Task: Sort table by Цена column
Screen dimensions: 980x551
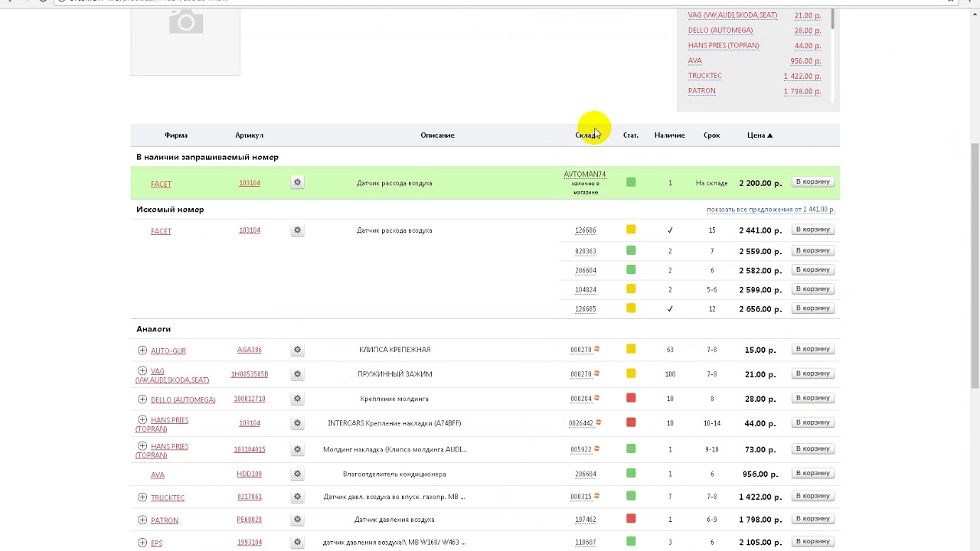Action: pyautogui.click(x=759, y=135)
